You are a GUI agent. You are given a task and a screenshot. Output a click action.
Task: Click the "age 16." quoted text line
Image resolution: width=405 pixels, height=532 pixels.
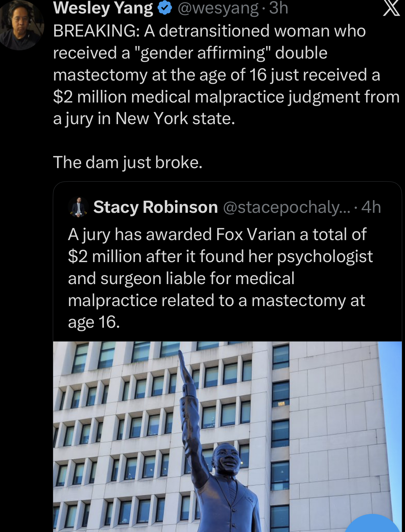pos(94,322)
